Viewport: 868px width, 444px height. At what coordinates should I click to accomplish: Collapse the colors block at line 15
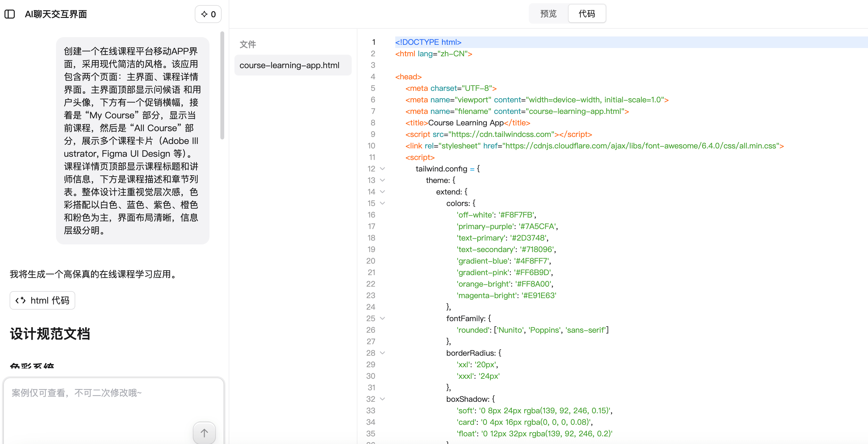pos(382,203)
